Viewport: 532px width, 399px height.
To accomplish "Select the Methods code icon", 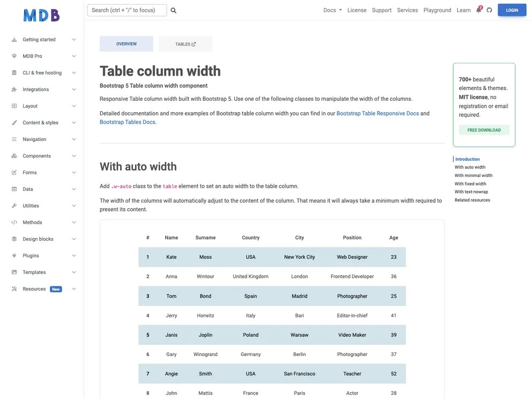I will (x=13, y=222).
